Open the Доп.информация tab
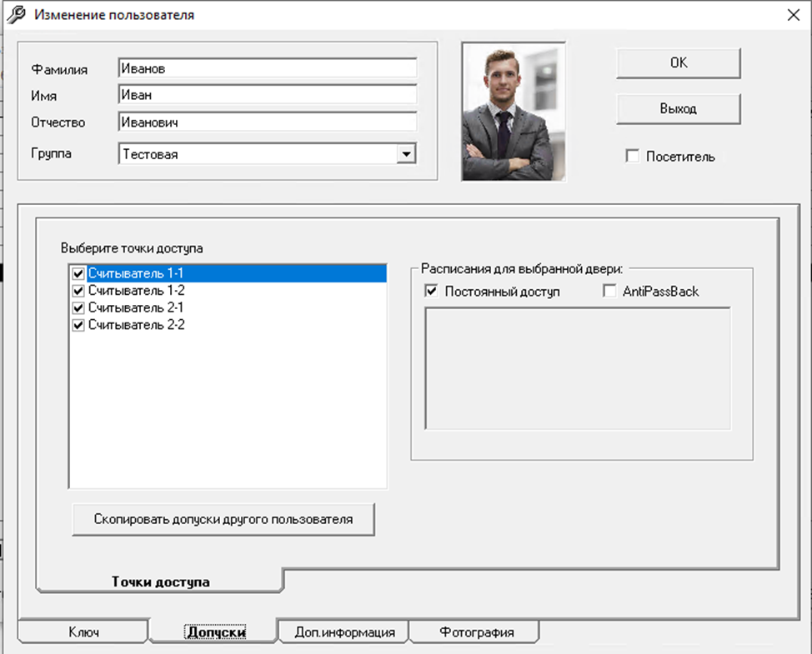Image resolution: width=812 pixels, height=654 pixels. (x=343, y=632)
